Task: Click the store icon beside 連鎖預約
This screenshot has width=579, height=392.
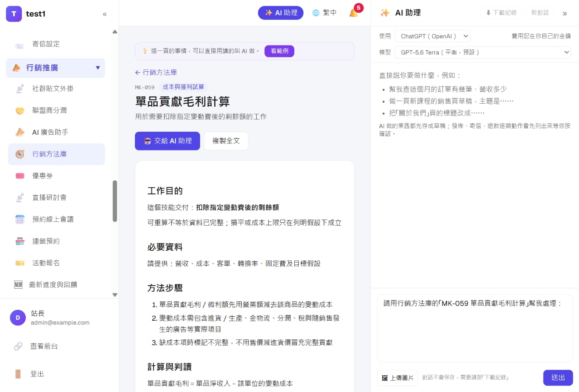Action: [x=20, y=241]
